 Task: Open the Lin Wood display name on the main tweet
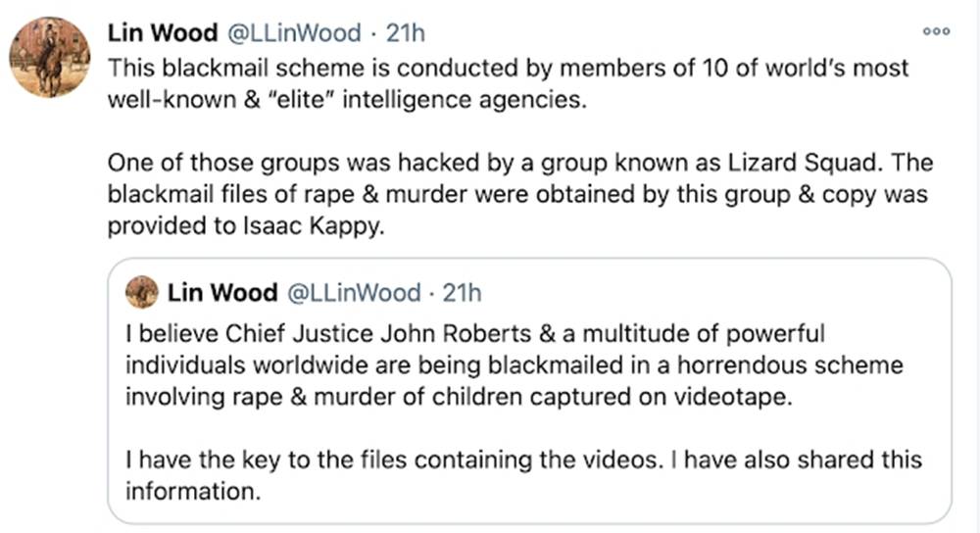(162, 32)
